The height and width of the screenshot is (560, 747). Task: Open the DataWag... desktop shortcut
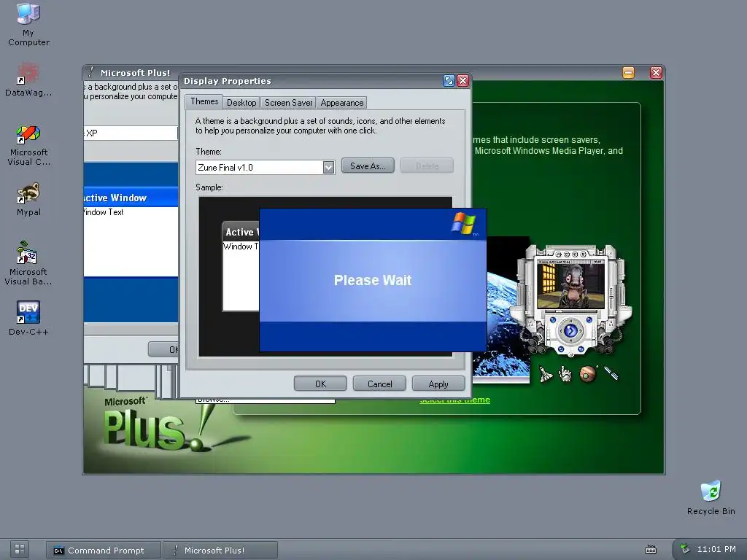[28, 79]
